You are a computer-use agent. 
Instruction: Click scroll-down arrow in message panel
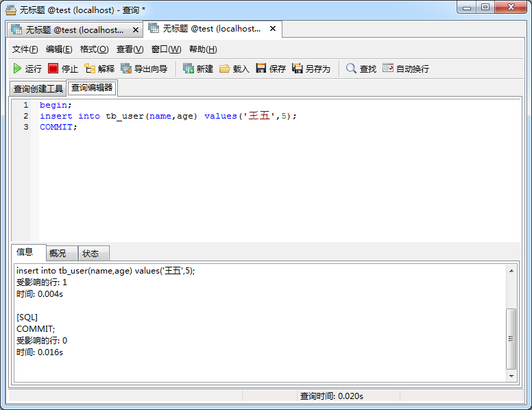[x=511, y=376]
